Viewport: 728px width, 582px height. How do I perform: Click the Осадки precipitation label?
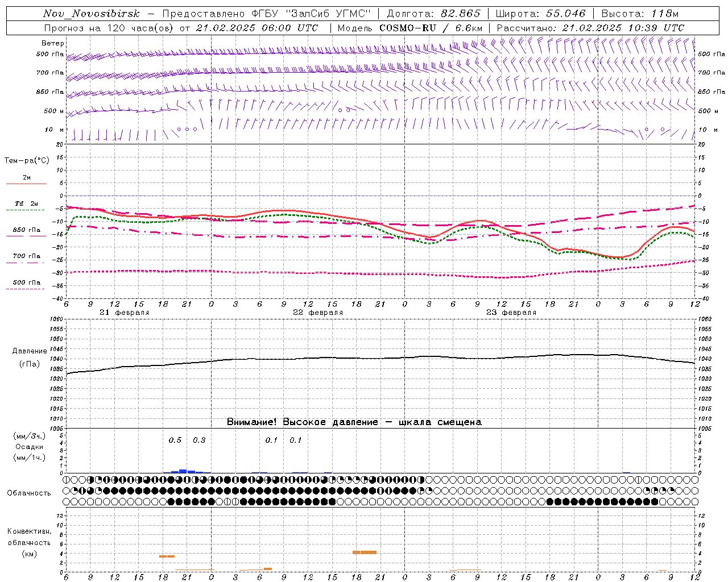(29, 447)
